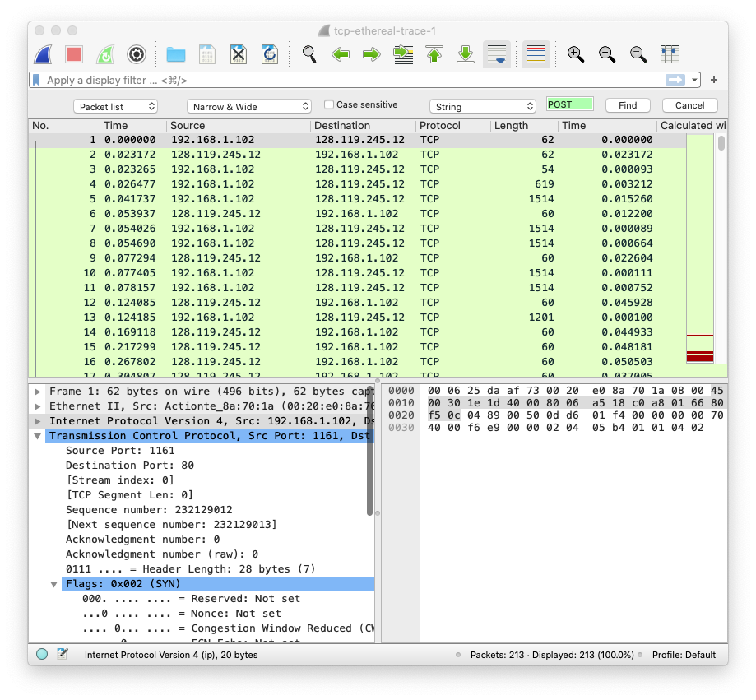Expand the Frame 1 details row
Image resolution: width=756 pixels, height=700 pixels.
pyautogui.click(x=38, y=392)
